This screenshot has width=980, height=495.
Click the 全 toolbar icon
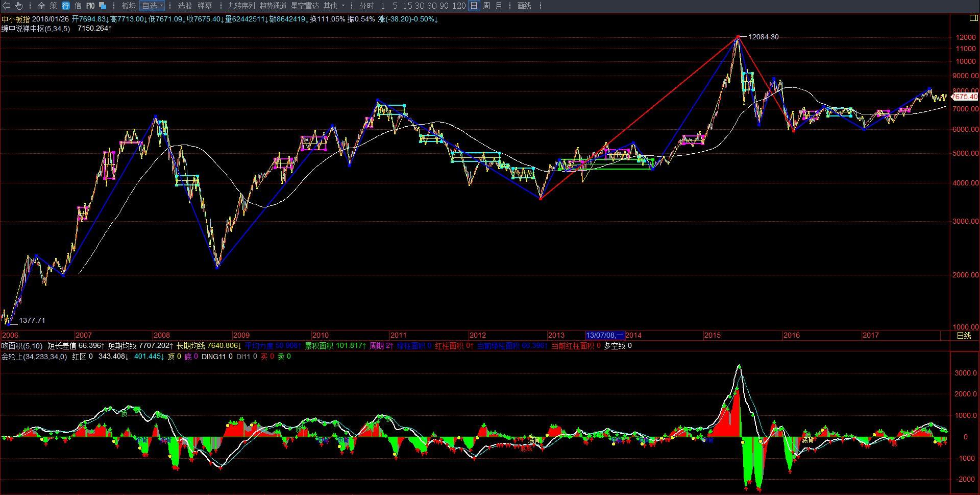tap(41, 6)
